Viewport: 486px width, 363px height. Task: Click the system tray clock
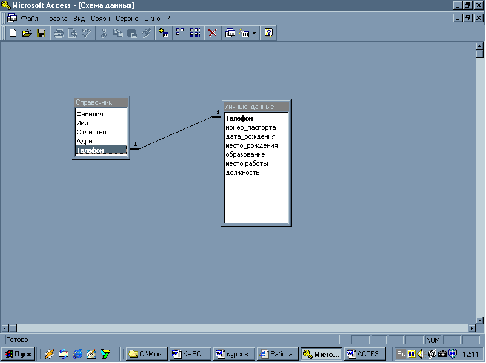470,354
